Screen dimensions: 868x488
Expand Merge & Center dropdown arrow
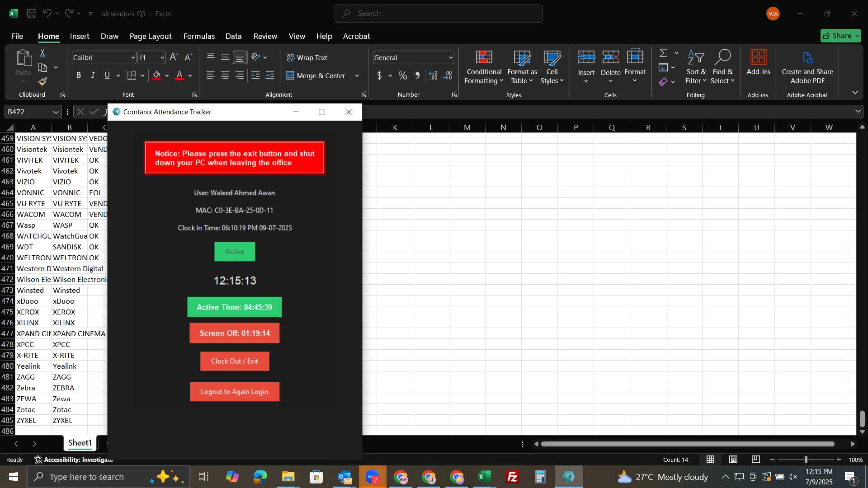[357, 75]
